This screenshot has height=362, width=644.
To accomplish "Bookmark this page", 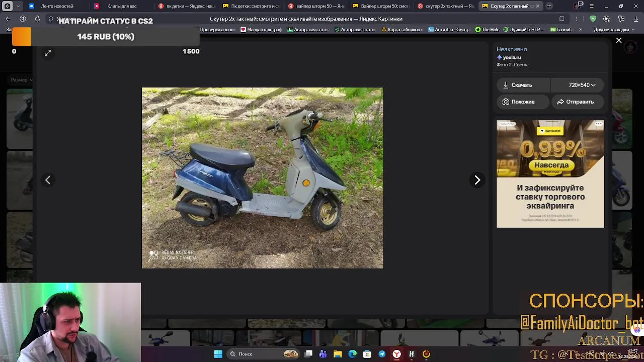I will point(561,19).
